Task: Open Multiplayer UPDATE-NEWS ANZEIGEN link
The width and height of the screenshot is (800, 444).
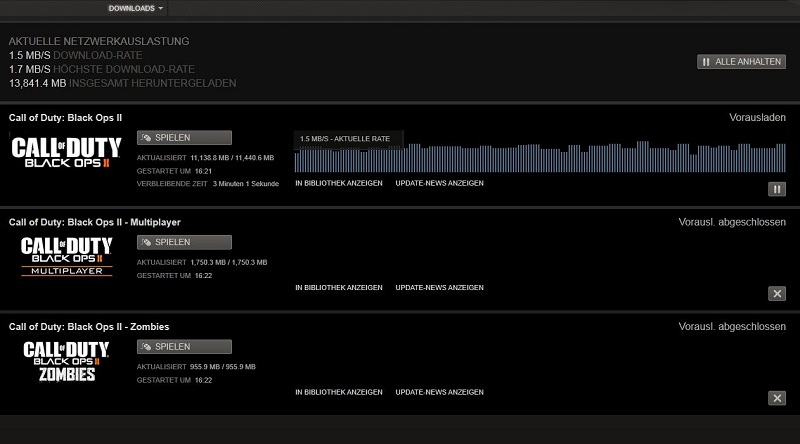Action: [x=439, y=288]
